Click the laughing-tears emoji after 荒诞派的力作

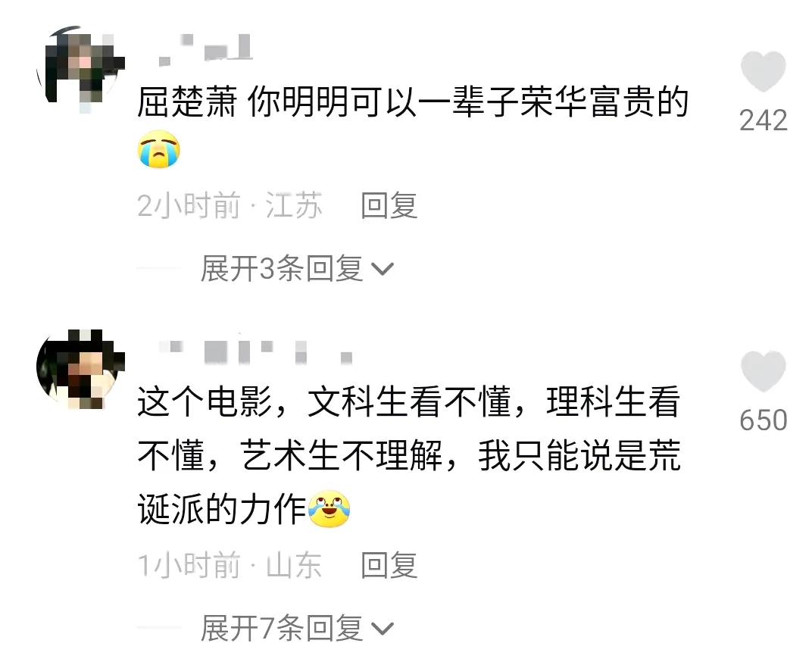coord(329,508)
